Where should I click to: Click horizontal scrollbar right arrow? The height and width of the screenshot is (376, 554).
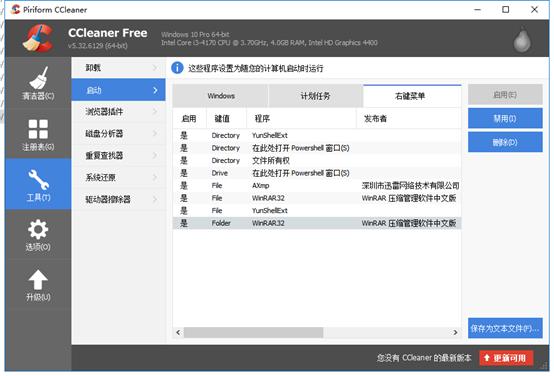455,332
